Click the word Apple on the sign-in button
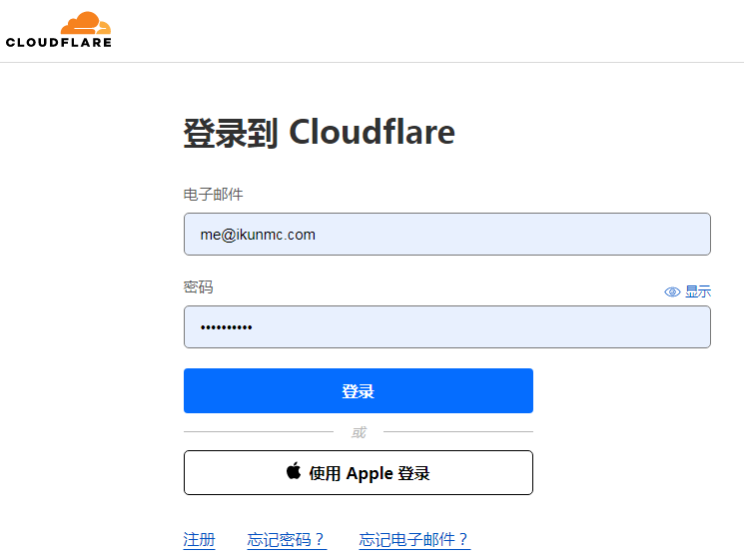The image size is (744, 560). [x=370, y=473]
